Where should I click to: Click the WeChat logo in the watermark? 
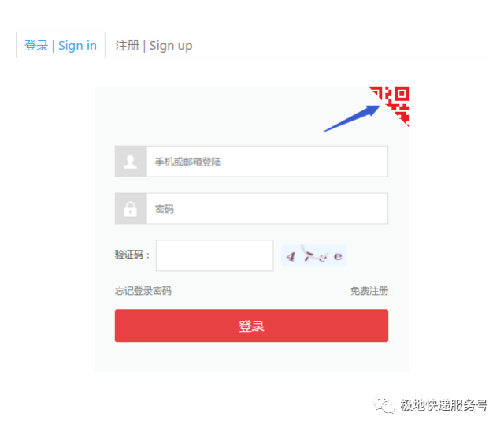[x=384, y=404]
